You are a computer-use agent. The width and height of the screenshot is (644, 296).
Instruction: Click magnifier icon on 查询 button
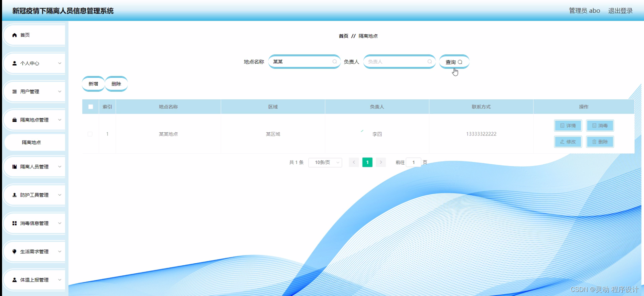(460, 62)
